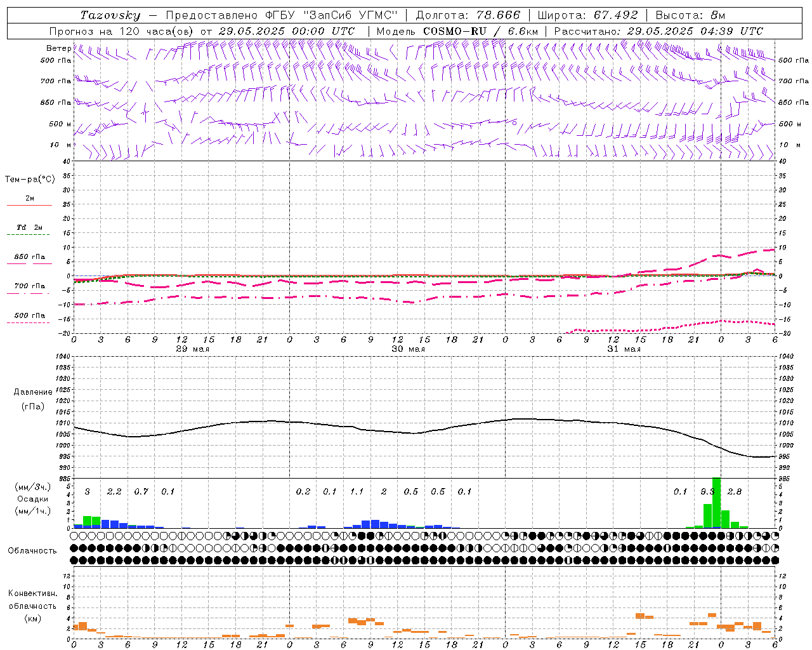Click the Ветер wind panel label
The image size is (812, 650).
click(x=58, y=48)
